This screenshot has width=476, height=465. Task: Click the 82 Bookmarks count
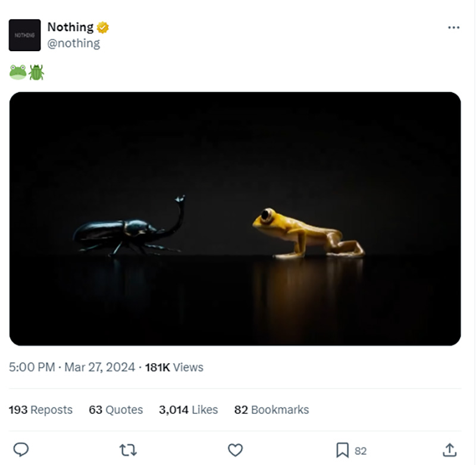pos(272,410)
